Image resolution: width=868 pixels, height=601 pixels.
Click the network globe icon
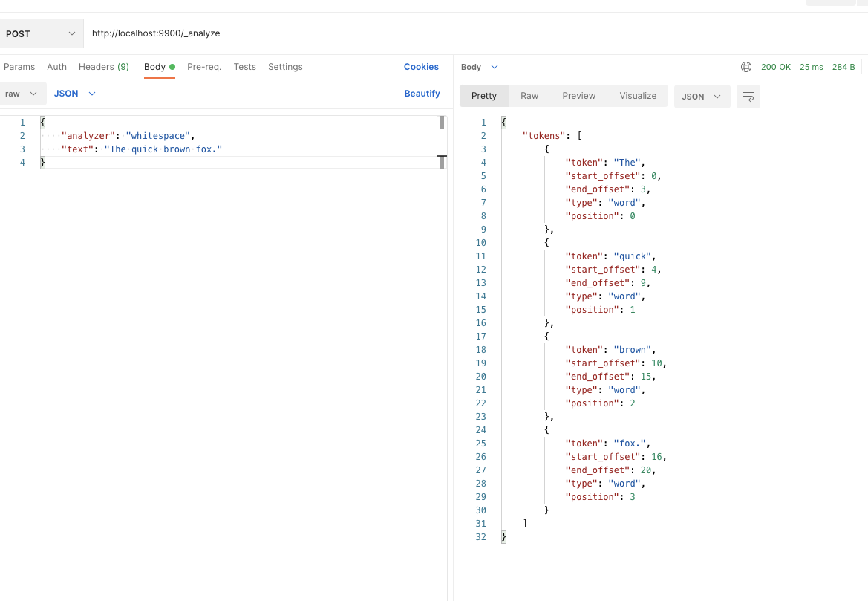pyautogui.click(x=746, y=67)
